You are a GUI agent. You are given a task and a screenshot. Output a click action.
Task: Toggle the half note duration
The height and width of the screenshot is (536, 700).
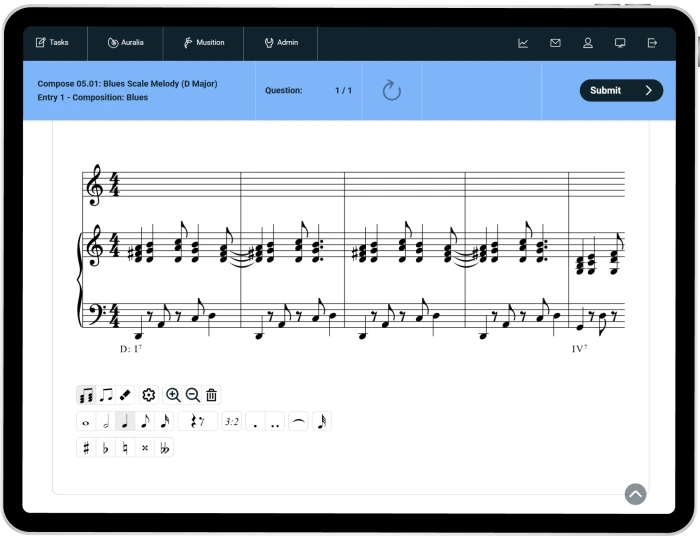point(106,422)
